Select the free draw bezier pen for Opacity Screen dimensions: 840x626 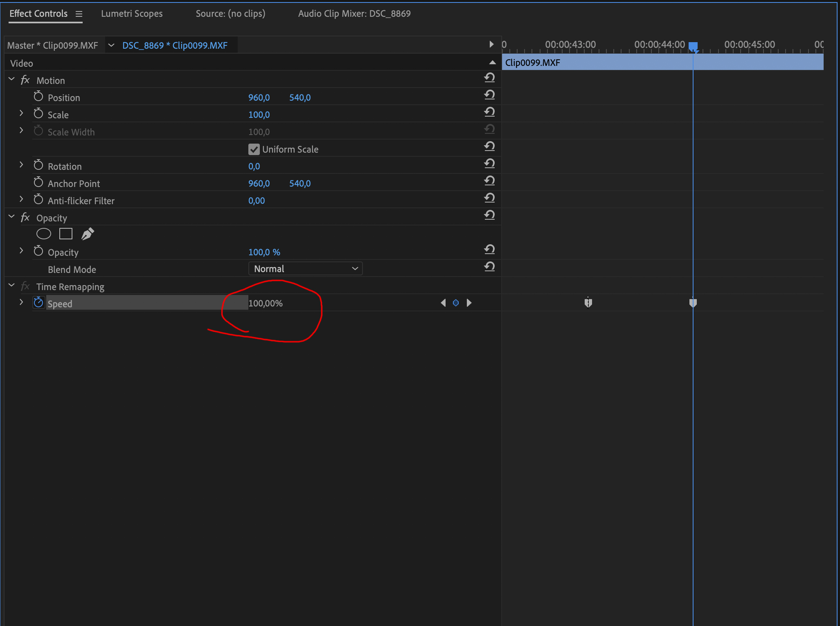point(88,233)
